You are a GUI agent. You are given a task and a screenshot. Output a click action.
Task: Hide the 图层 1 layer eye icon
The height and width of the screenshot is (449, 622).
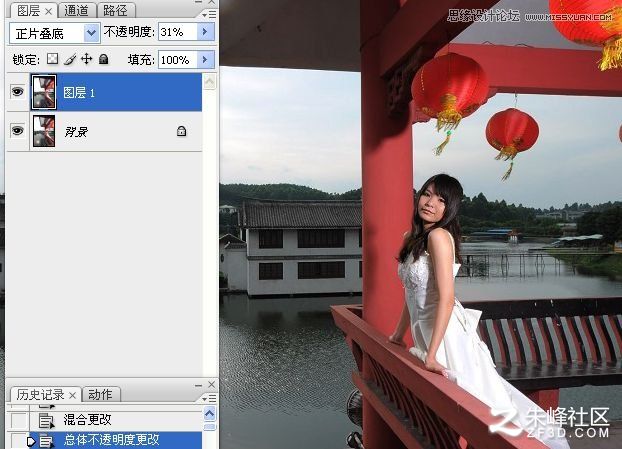tap(17, 92)
